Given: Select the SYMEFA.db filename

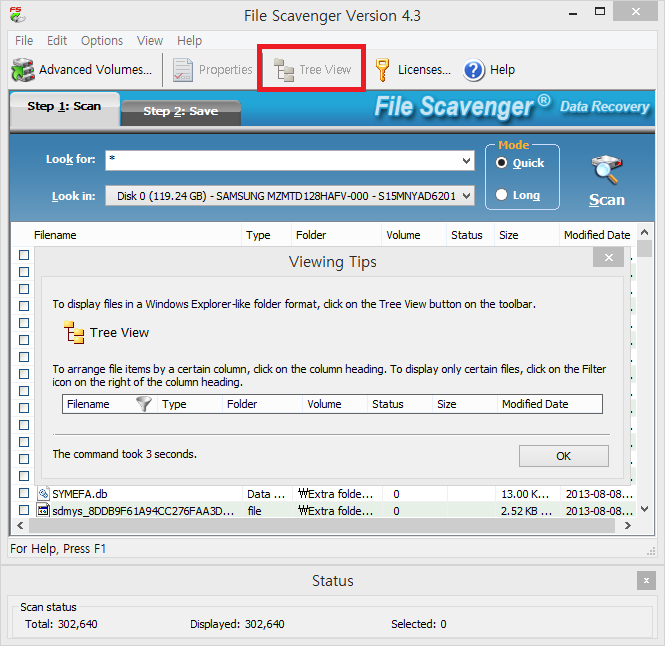Looking at the screenshot, I should pyautogui.click(x=80, y=494).
